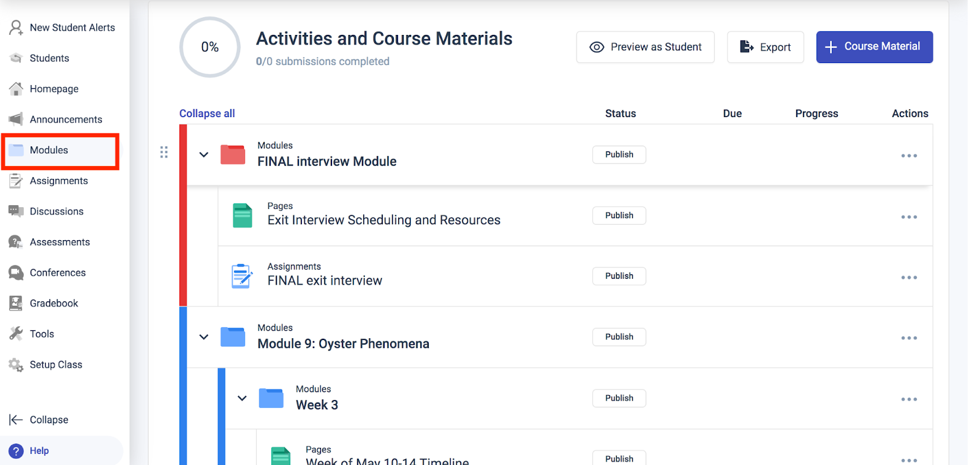This screenshot has height=465, width=980.
Task: Click the Announcements megaphone icon
Action: click(16, 119)
